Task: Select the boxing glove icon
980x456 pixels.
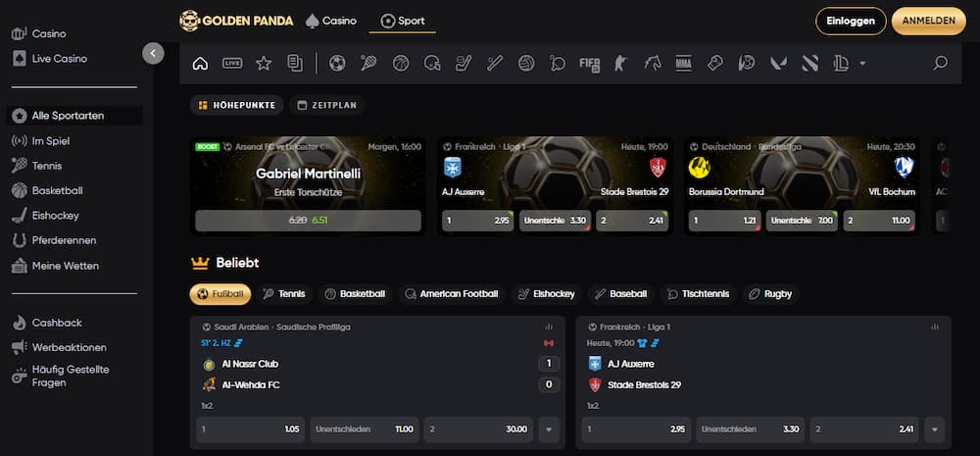Action: (x=715, y=63)
